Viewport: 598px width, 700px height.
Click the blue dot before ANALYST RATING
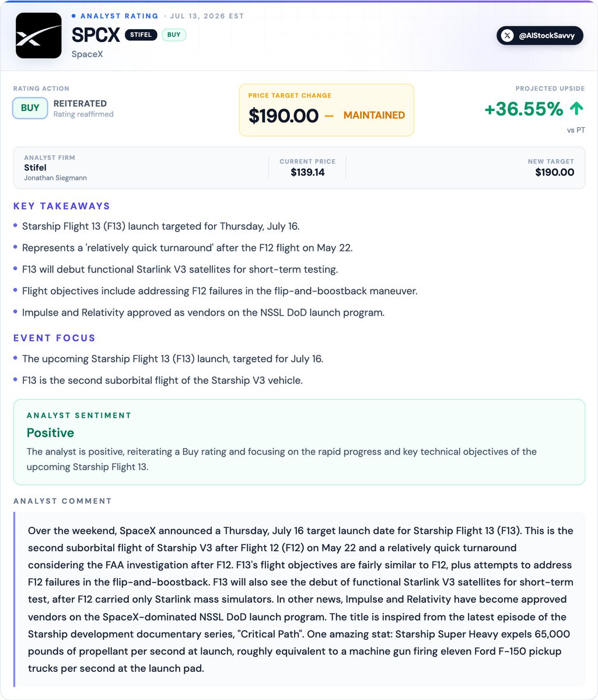pyautogui.click(x=74, y=16)
